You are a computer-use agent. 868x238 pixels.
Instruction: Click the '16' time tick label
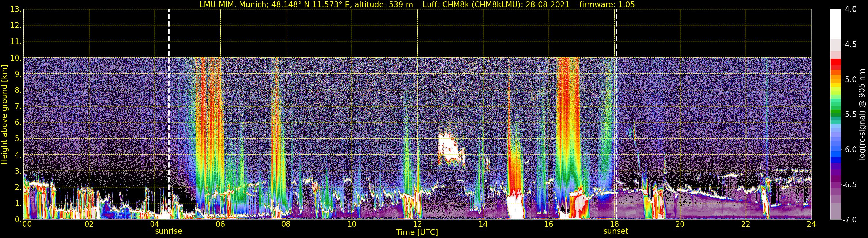click(549, 224)
